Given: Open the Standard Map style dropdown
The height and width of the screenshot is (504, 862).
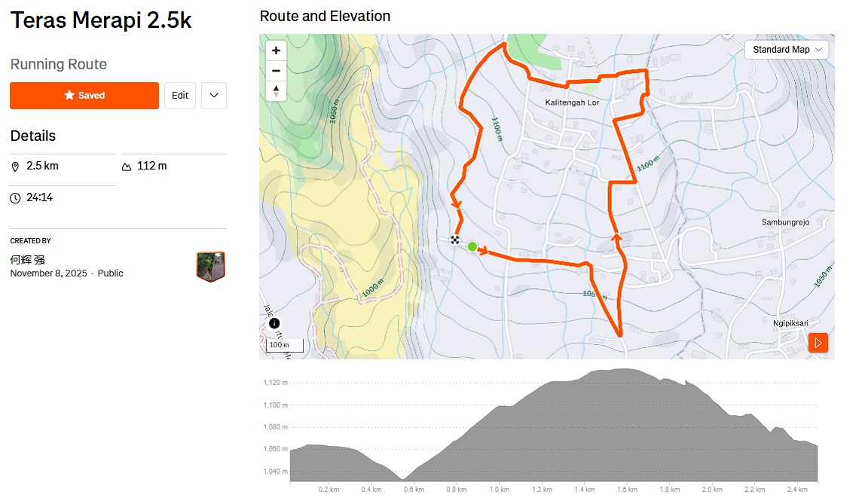Looking at the screenshot, I should (787, 50).
